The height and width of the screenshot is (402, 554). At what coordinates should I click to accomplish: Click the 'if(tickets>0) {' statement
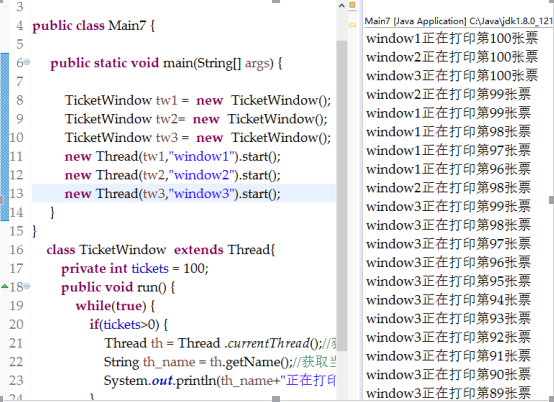[129, 325]
